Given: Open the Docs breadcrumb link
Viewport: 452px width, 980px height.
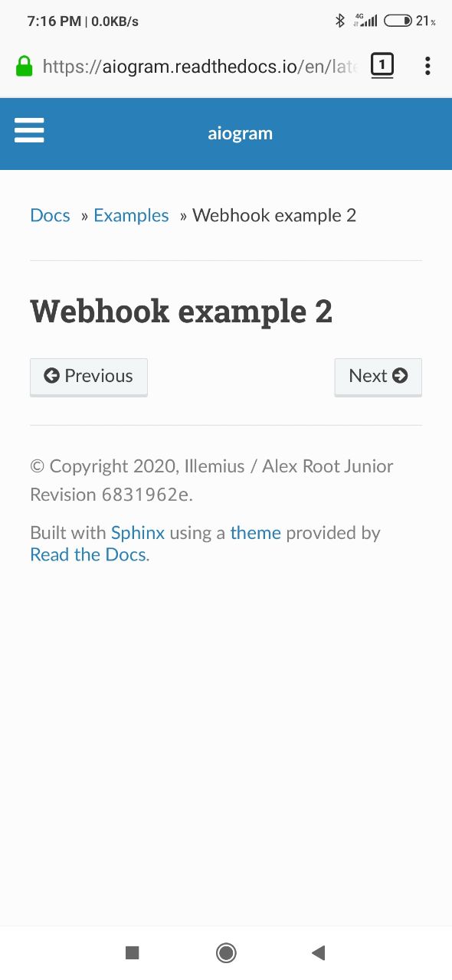Looking at the screenshot, I should click(50, 216).
